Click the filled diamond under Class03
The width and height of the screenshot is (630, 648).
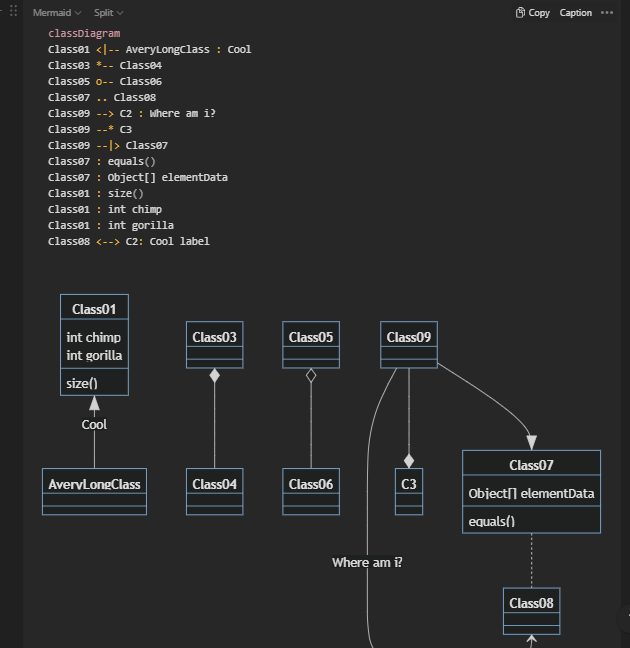click(215, 376)
